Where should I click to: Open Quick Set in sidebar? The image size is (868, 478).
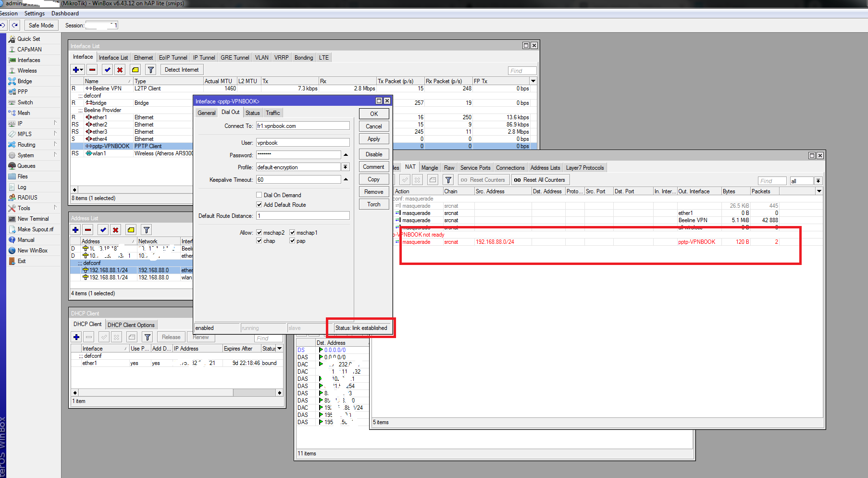point(28,39)
